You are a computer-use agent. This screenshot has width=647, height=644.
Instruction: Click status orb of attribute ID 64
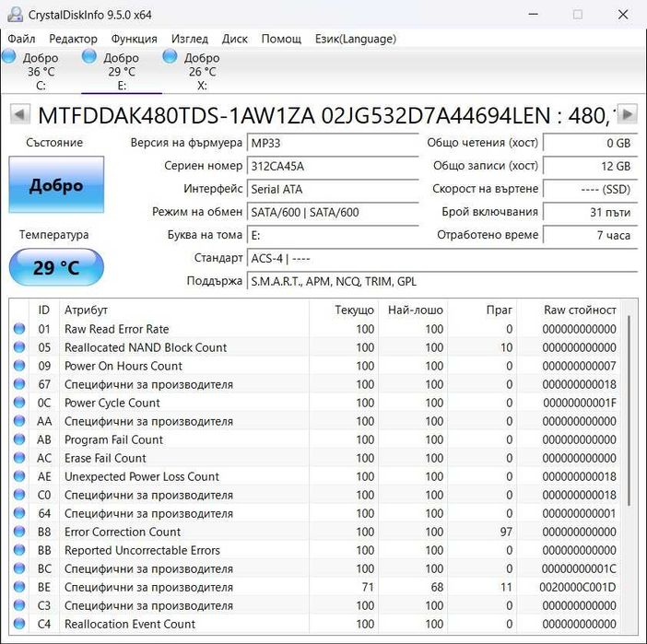[19, 513]
